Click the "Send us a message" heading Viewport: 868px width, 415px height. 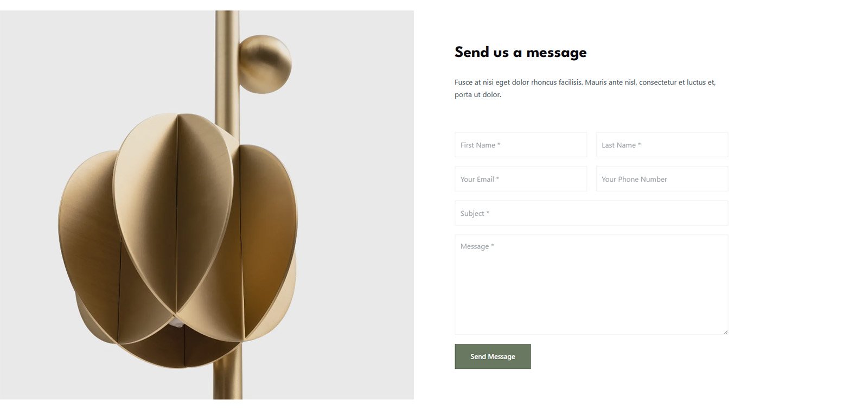click(x=520, y=53)
